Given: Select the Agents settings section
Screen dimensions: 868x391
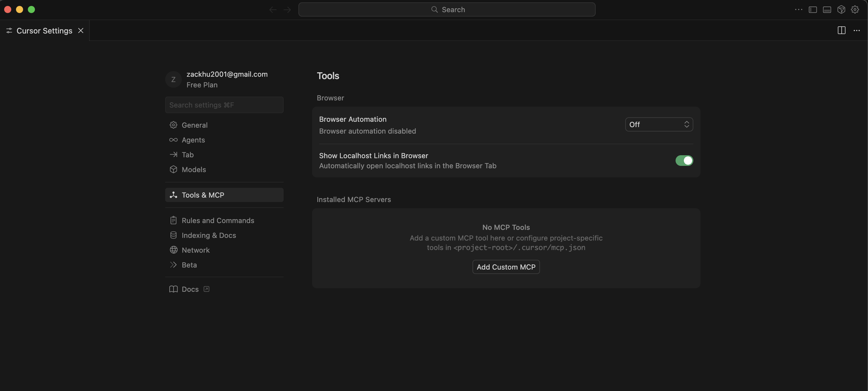Looking at the screenshot, I should click(x=193, y=140).
